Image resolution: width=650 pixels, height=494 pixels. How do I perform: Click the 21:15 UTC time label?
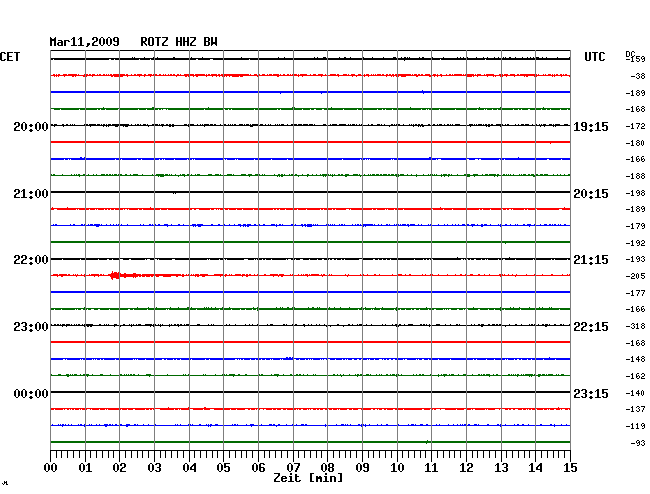pyautogui.click(x=591, y=260)
